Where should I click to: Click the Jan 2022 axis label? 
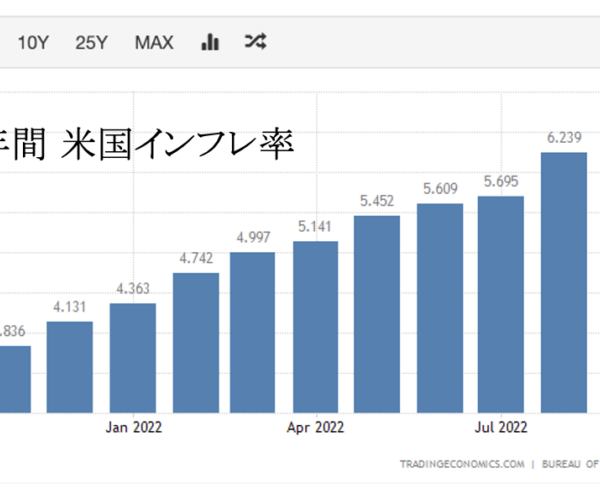point(134,428)
